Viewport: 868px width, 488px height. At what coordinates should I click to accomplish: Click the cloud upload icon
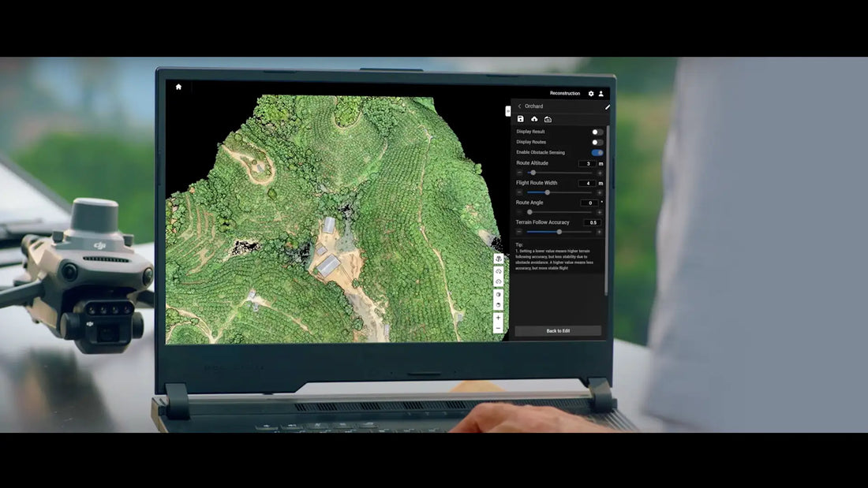click(x=534, y=119)
